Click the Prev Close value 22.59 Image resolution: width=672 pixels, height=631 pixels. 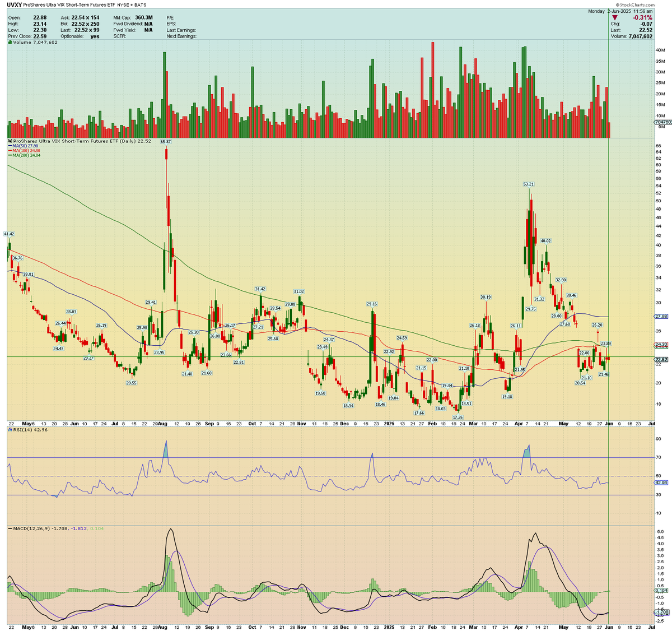(40, 36)
